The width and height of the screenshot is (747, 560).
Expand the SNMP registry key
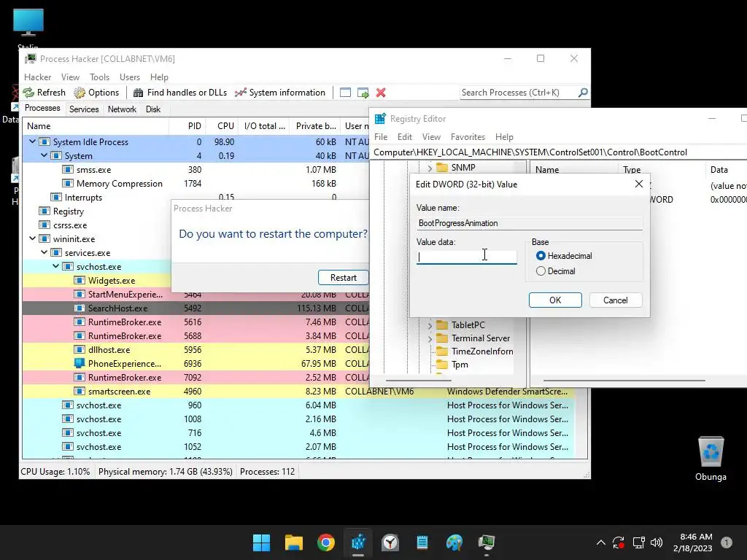click(x=430, y=168)
